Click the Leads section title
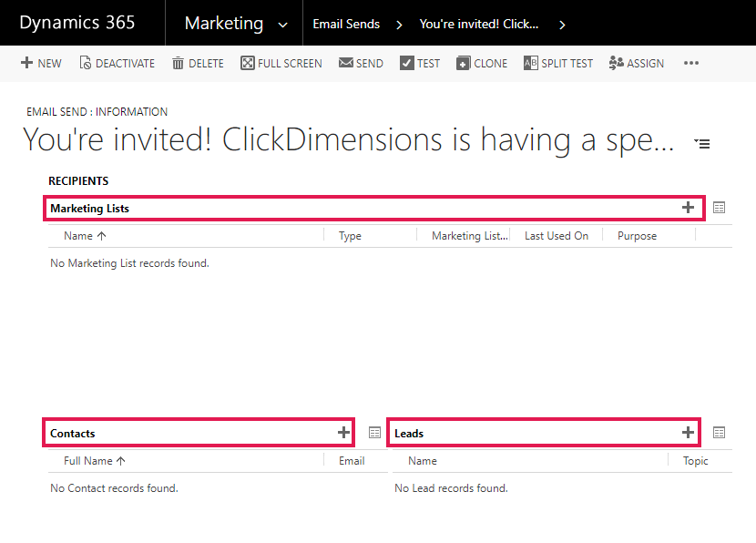The image size is (756, 543). click(x=409, y=433)
